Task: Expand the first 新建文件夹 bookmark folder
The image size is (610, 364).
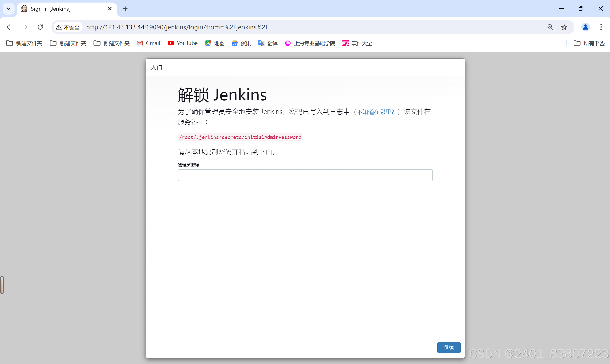Action: [x=24, y=43]
